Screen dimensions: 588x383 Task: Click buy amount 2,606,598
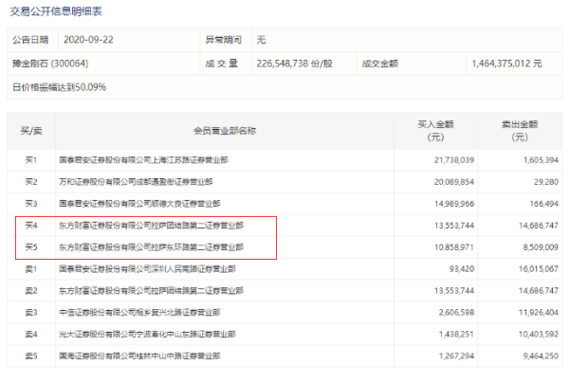pyautogui.click(x=456, y=312)
